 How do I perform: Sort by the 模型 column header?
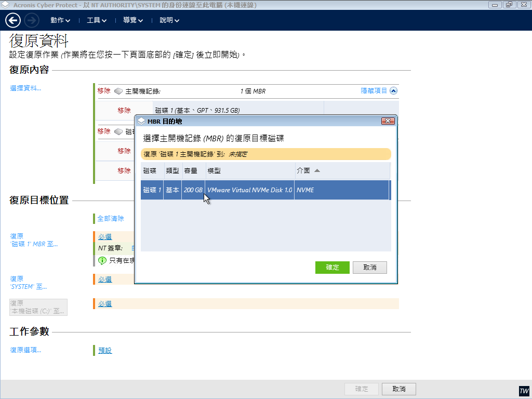pos(250,170)
